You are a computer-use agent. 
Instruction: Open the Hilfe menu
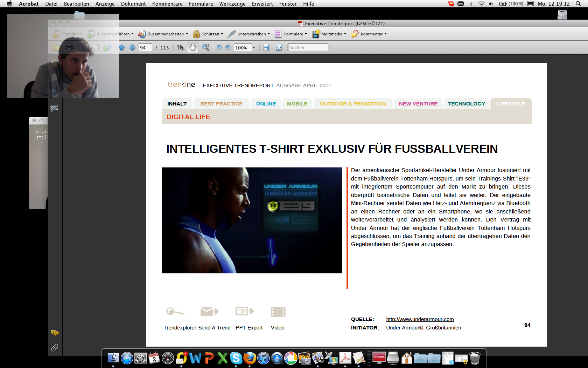click(x=308, y=4)
